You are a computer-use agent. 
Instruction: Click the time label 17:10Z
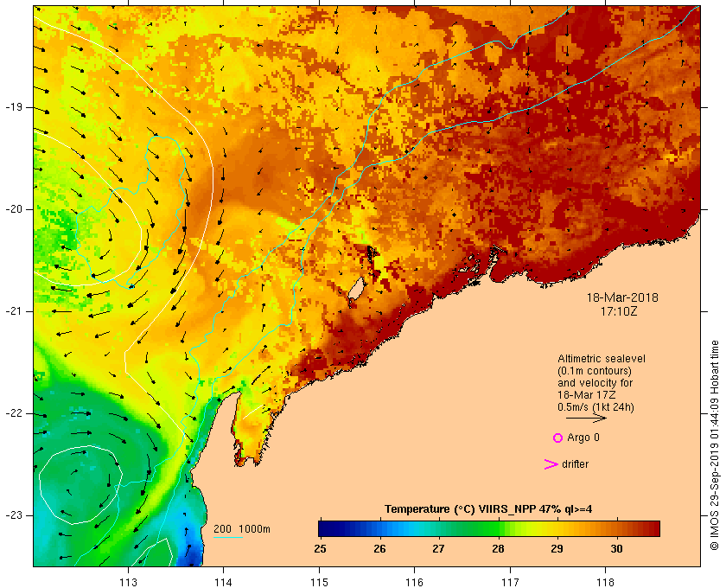pyautogui.click(x=619, y=311)
